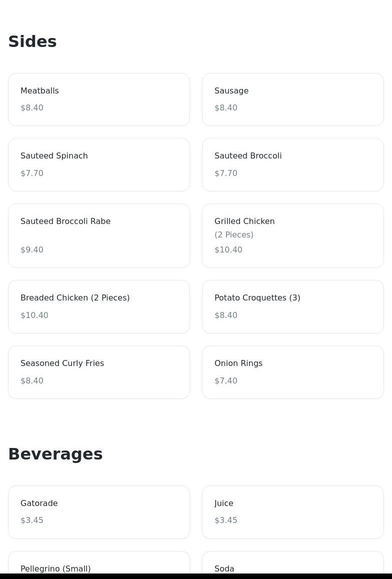The image size is (392, 579).
Task: Choose Potato Croquettes (3)
Action: [x=292, y=306]
